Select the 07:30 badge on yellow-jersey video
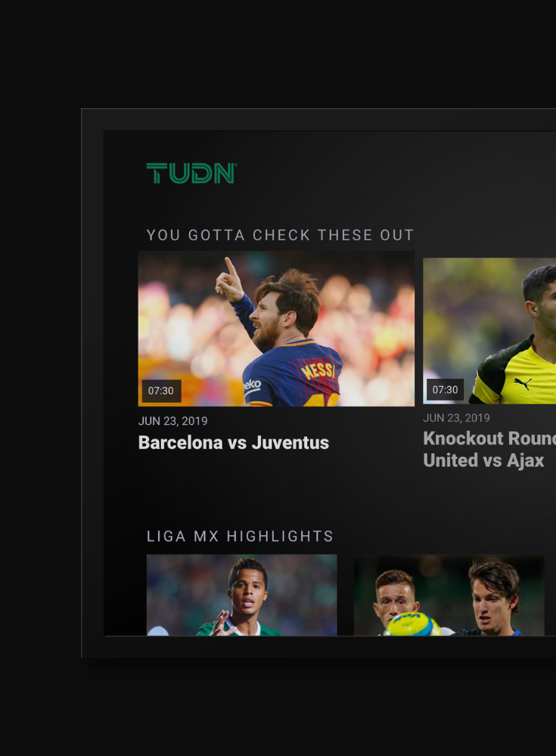 tap(445, 389)
